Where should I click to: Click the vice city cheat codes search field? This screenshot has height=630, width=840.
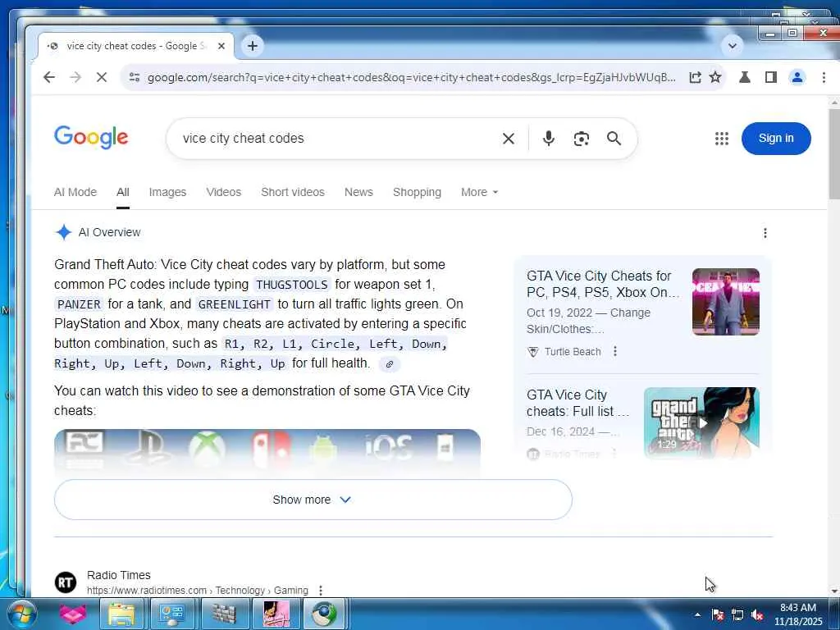[337, 138]
